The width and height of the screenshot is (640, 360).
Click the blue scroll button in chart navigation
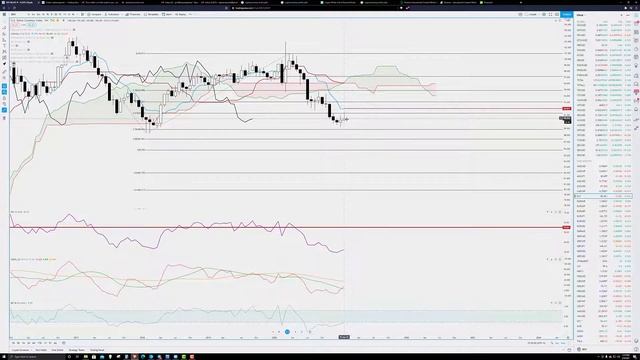(x=287, y=332)
